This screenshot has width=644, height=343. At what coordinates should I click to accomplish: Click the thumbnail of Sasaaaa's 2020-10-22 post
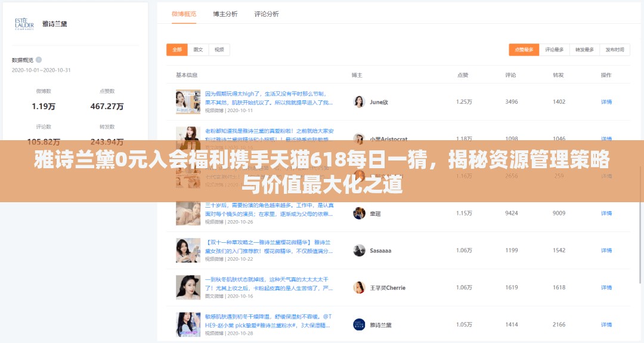[x=188, y=250]
